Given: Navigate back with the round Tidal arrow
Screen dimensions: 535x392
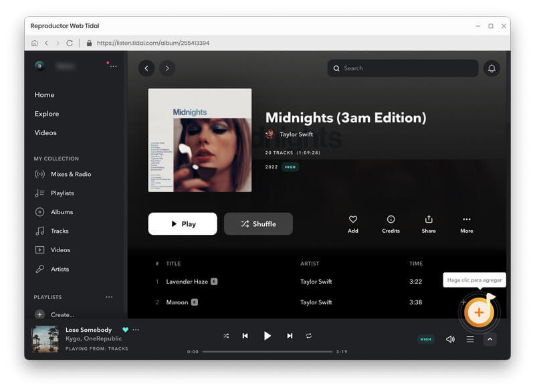Looking at the screenshot, I should (146, 68).
